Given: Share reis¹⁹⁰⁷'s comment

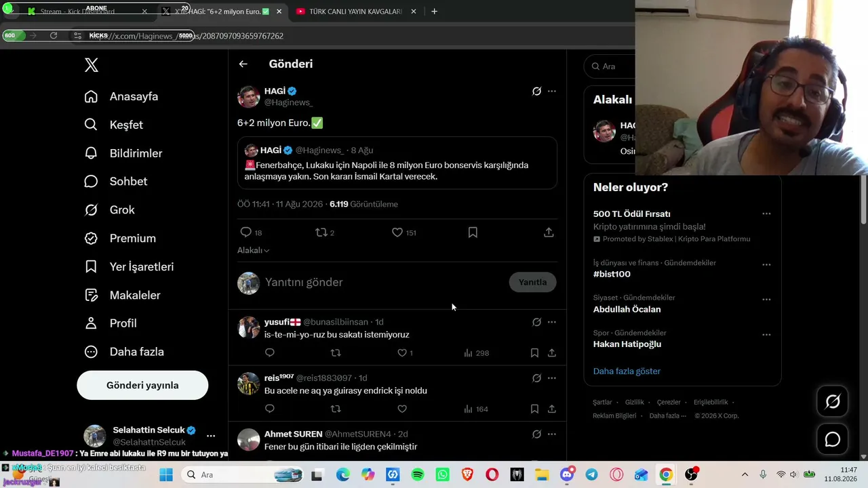Looking at the screenshot, I should (x=552, y=409).
